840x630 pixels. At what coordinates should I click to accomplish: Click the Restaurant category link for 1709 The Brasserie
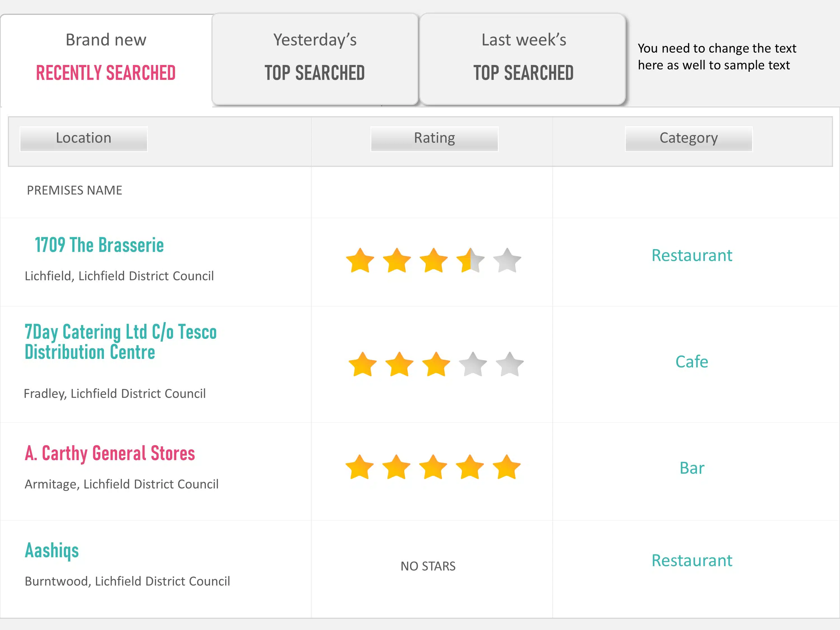pos(690,254)
